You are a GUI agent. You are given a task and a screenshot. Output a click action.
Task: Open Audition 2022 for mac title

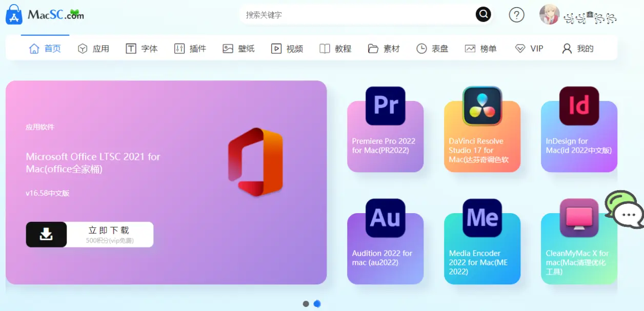pyautogui.click(x=382, y=258)
